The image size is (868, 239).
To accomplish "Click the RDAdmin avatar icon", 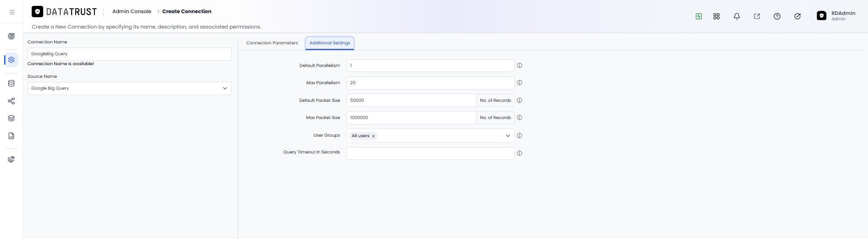I will click(821, 16).
